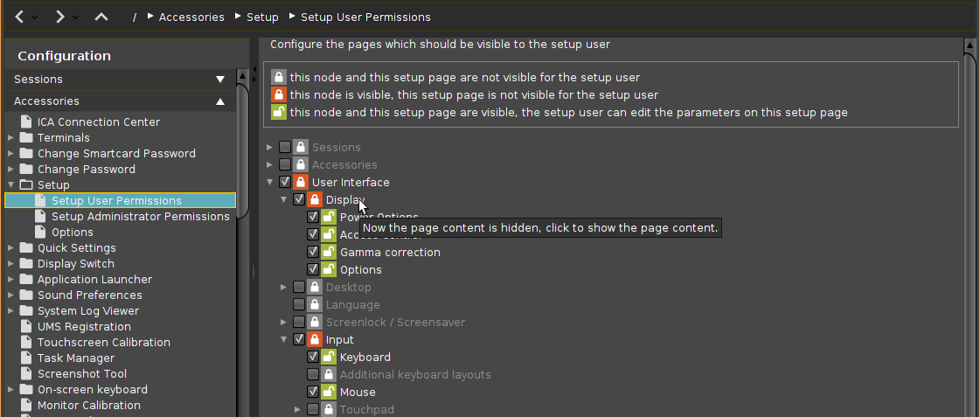Click the green unlock icon beside Mouse

point(329,393)
